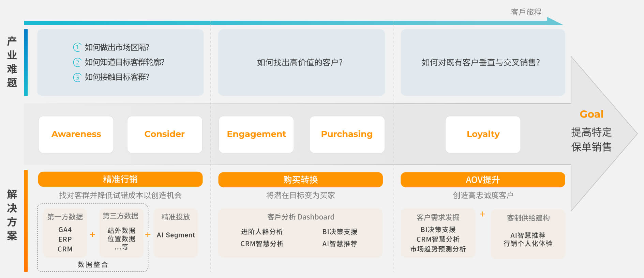Click AI智慧推荐 under 客制供给建构
The image size is (644, 278).
528,235
